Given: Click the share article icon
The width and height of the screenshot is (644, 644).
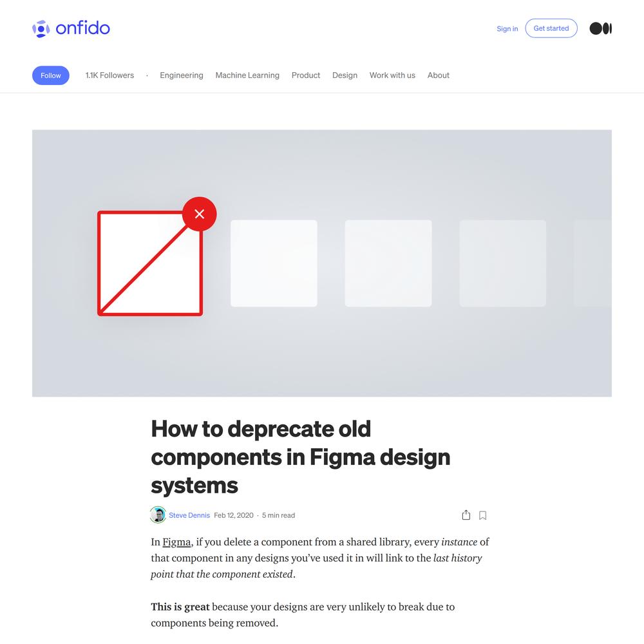Looking at the screenshot, I should 466,515.
